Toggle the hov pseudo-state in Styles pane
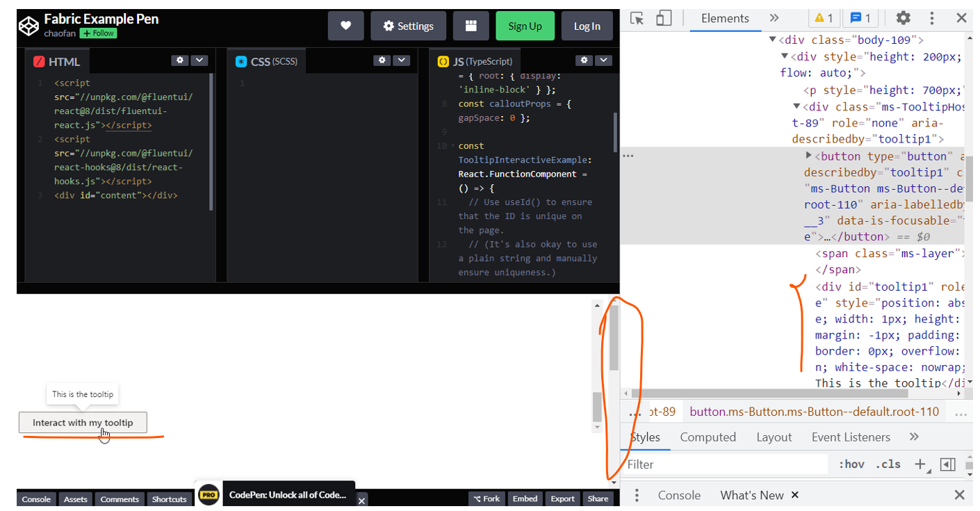 click(851, 464)
